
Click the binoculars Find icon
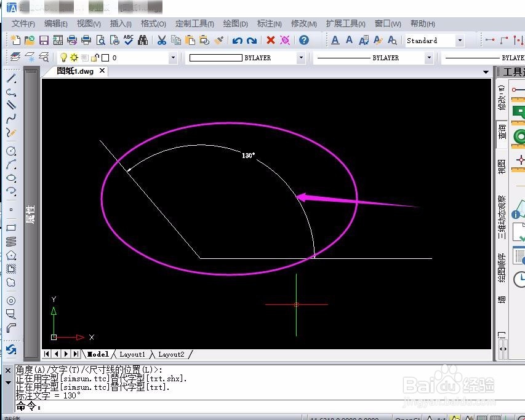point(143,40)
